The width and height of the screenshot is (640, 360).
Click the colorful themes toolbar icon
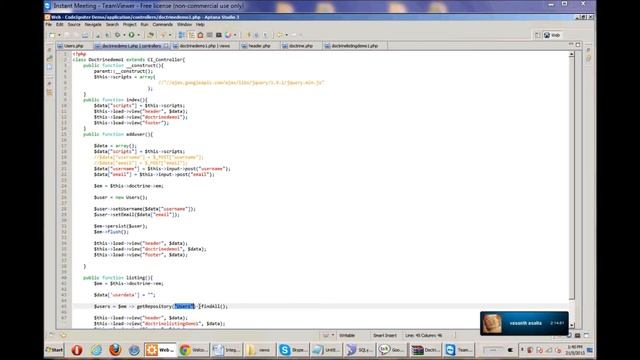tap(228, 35)
